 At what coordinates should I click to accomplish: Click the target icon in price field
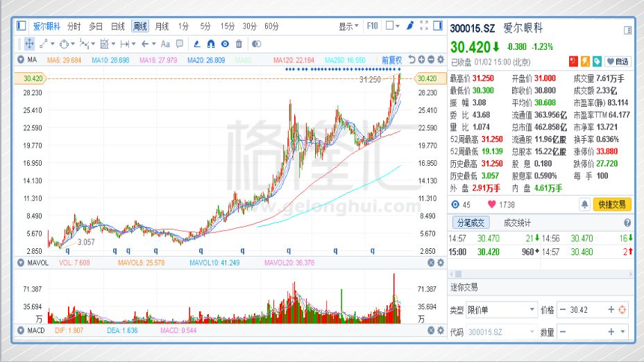click(622, 310)
